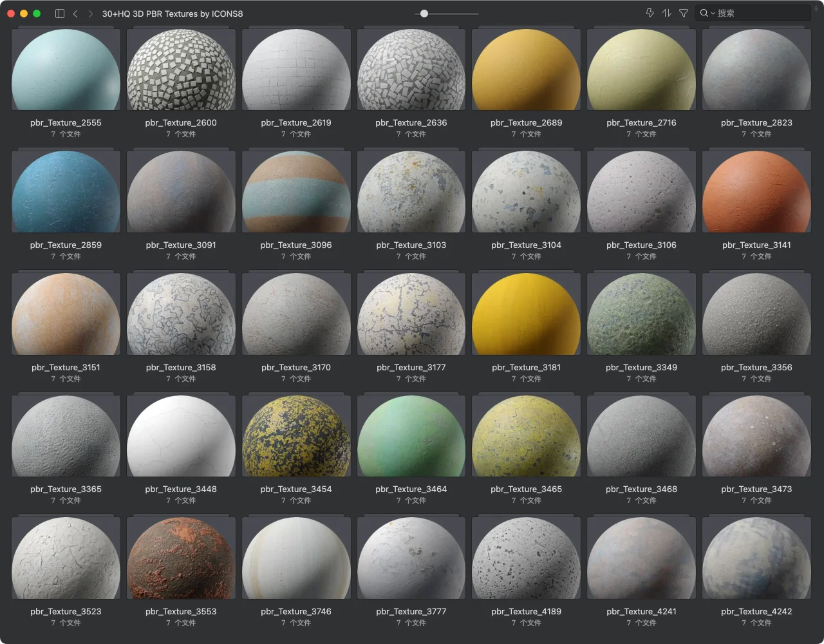Toggle the sidebar panel icon
Screen dimensions: 824x644
60,14
